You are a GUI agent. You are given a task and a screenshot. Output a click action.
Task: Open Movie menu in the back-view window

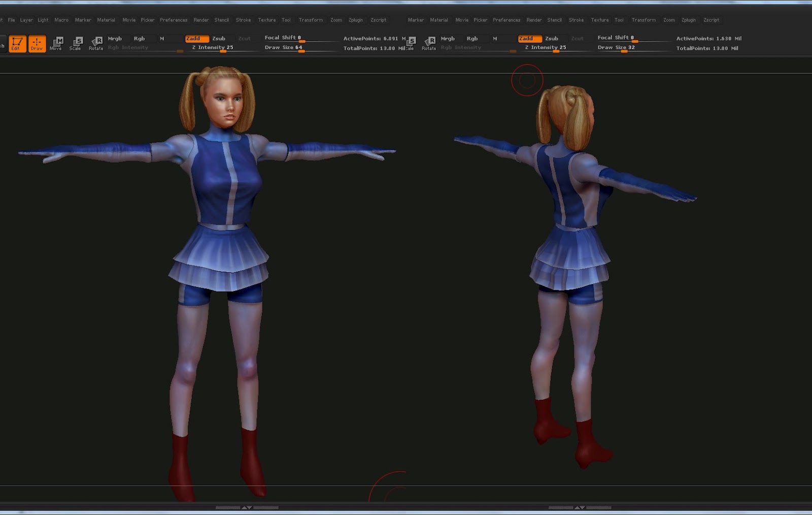(x=462, y=20)
